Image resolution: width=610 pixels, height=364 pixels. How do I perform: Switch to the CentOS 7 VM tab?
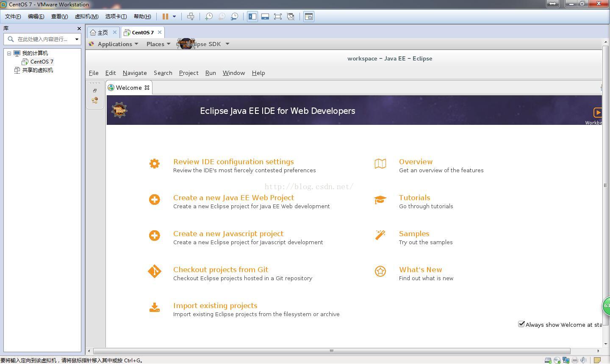(143, 33)
